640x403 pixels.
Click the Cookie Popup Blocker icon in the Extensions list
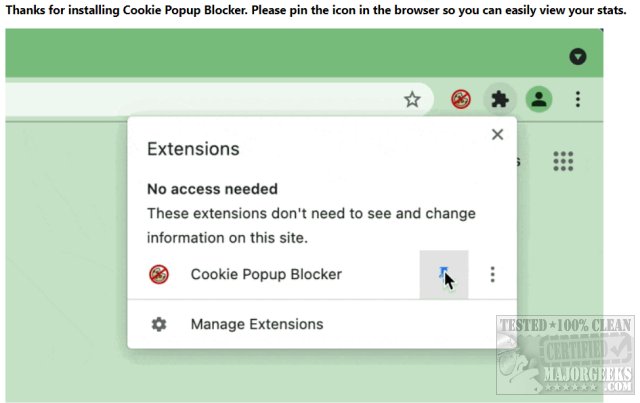[x=158, y=274]
